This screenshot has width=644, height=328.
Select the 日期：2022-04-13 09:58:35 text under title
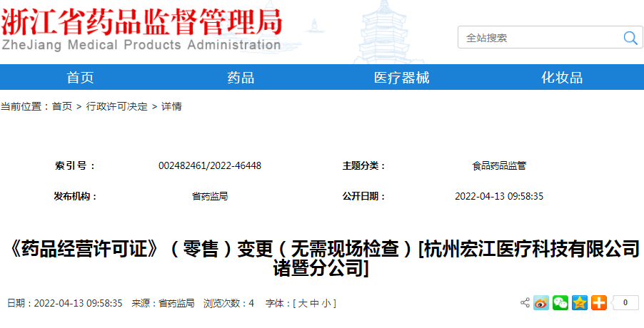tap(65, 304)
